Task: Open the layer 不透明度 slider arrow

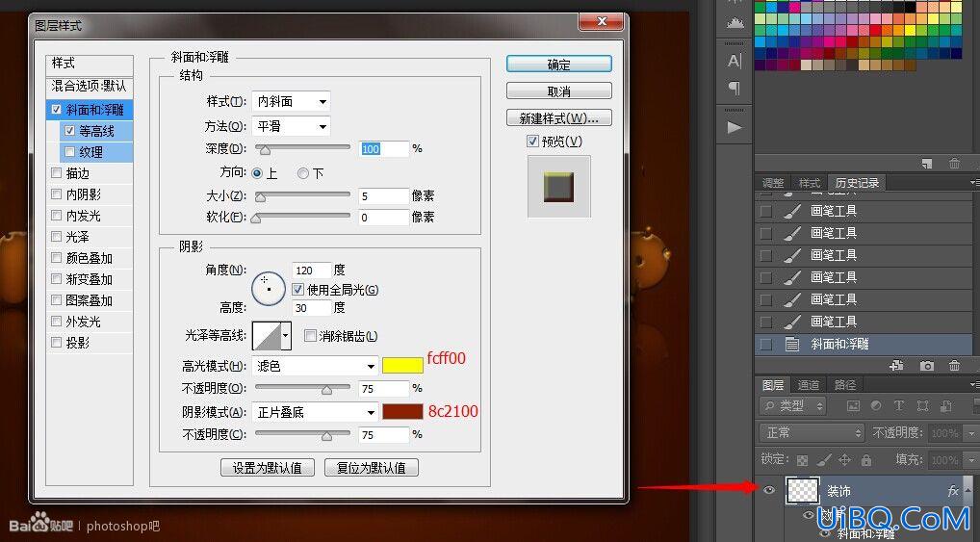Action: (x=974, y=432)
